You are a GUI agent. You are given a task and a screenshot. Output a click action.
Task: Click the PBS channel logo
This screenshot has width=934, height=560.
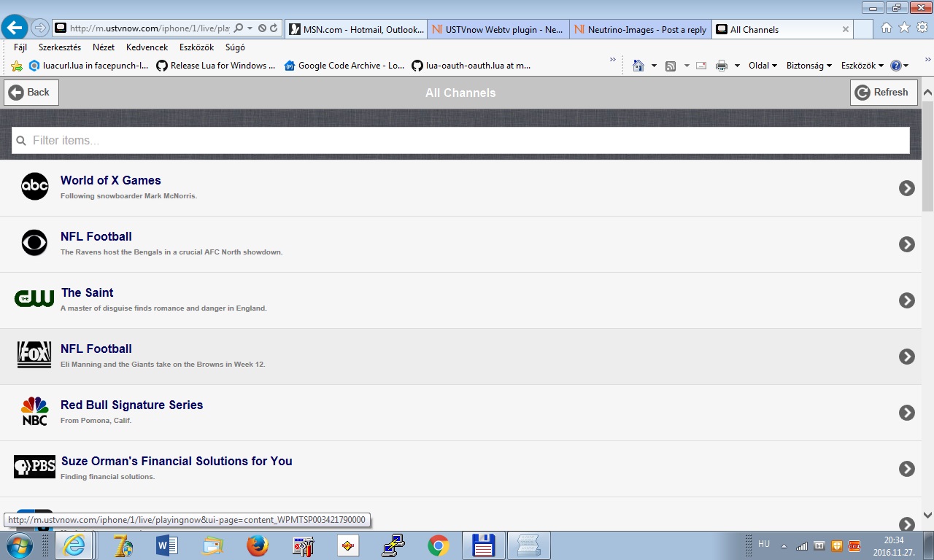click(x=34, y=467)
